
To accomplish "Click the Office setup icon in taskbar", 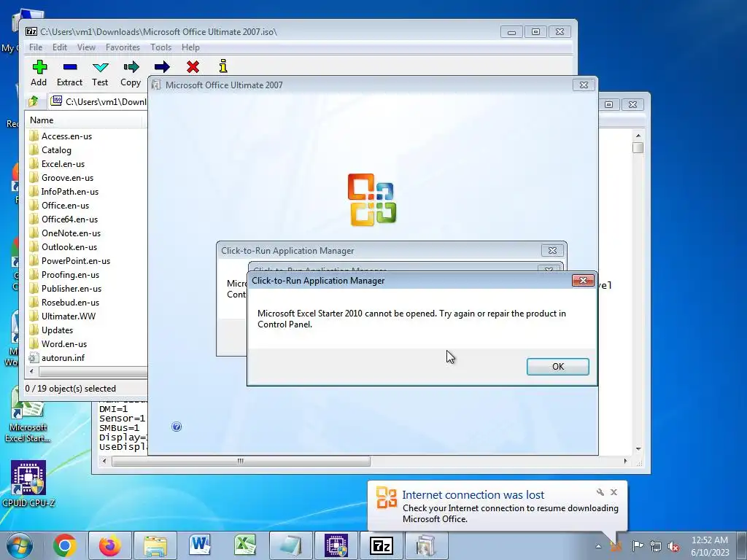I will (425, 545).
